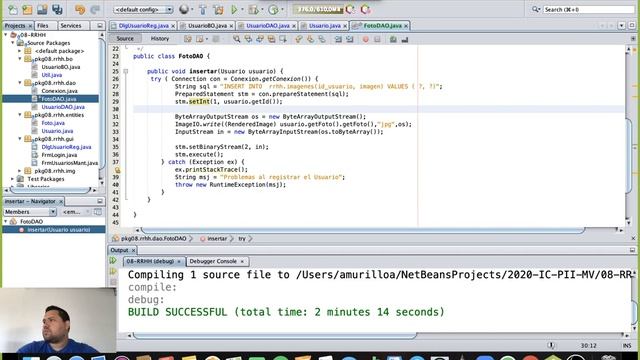
Task: Toggle the Highlight Search icon
Action: point(271,39)
